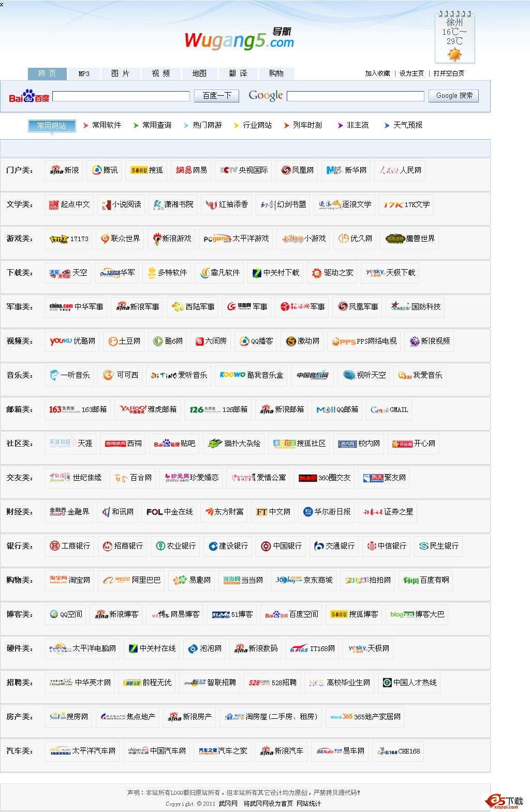Click the Wugang5.com site logo

coord(239,39)
